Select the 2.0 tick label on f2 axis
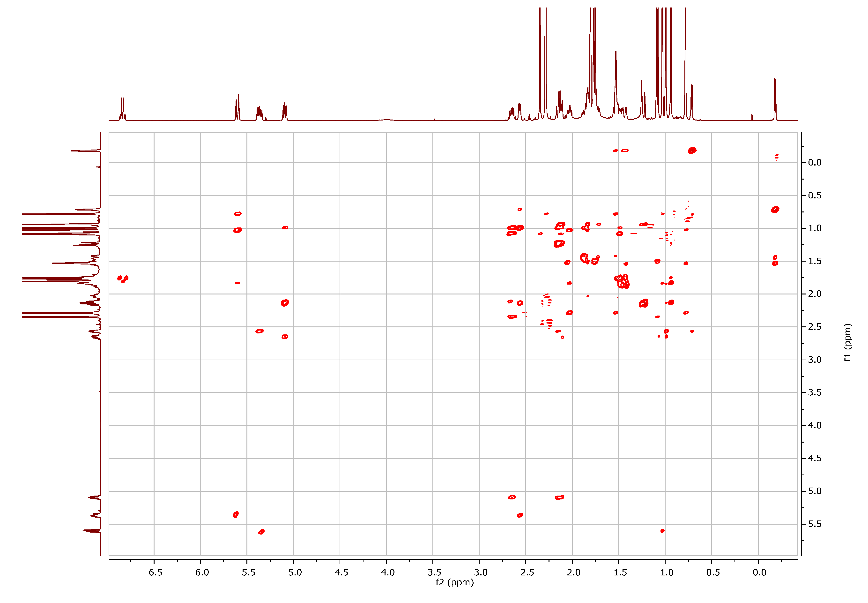Screen dimensions: 868x603 [x=573, y=573]
